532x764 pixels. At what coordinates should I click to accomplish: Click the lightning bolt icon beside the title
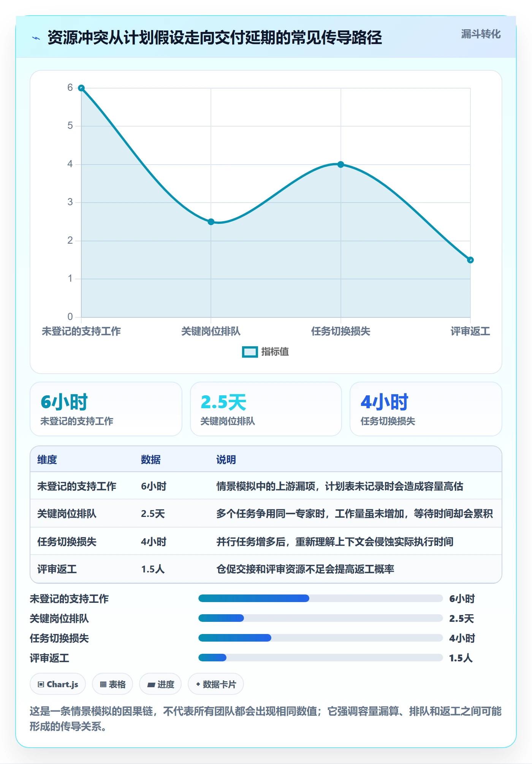click(36, 38)
